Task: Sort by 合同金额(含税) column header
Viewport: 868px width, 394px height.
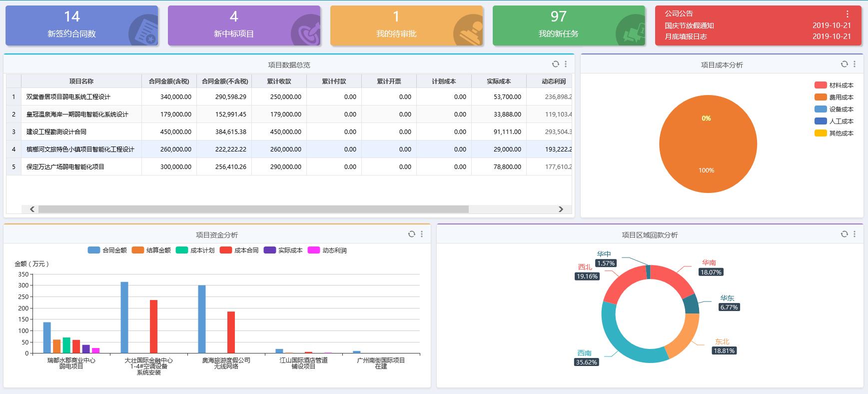Action: (x=169, y=81)
